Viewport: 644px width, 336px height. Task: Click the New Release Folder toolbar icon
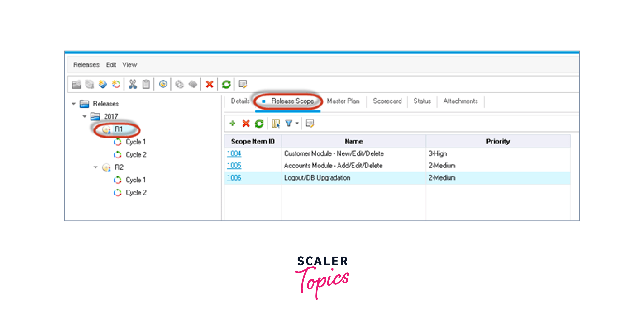[76, 84]
